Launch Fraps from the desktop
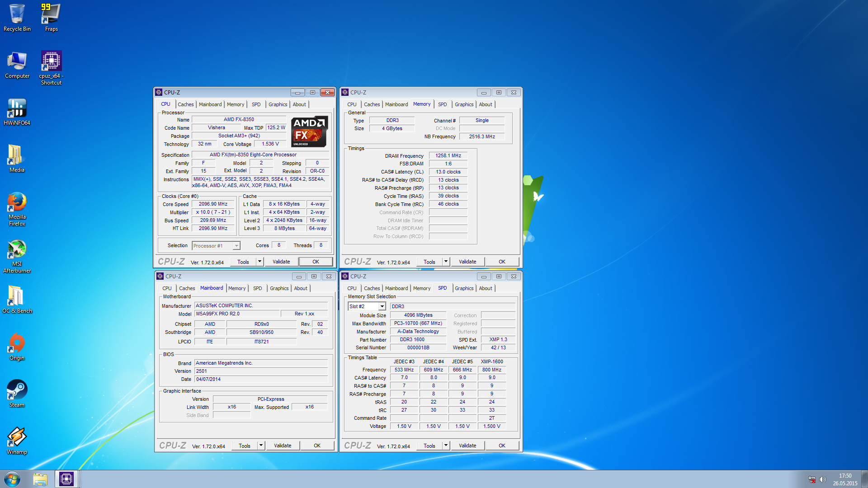Screen dimensions: 868x488 click(51, 18)
